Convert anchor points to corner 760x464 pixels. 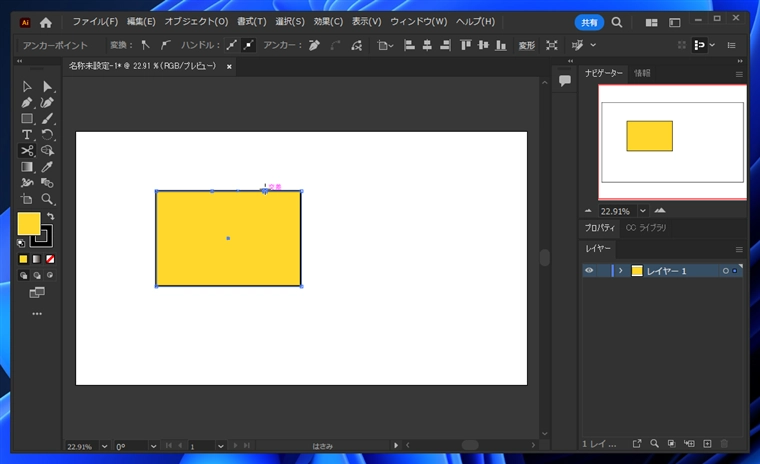click(x=145, y=45)
